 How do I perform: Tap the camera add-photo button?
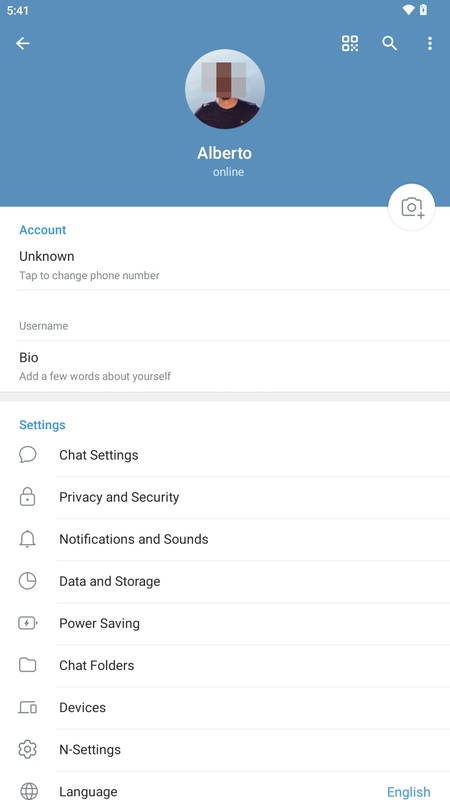pyautogui.click(x=412, y=207)
